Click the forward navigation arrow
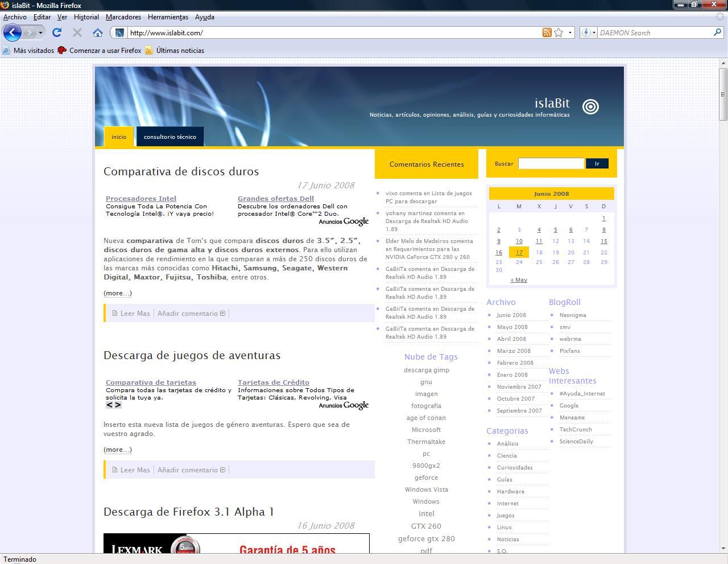 (x=29, y=32)
